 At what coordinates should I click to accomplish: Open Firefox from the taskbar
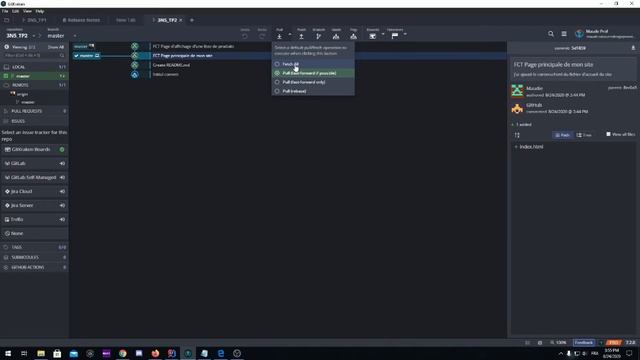(x=155, y=353)
